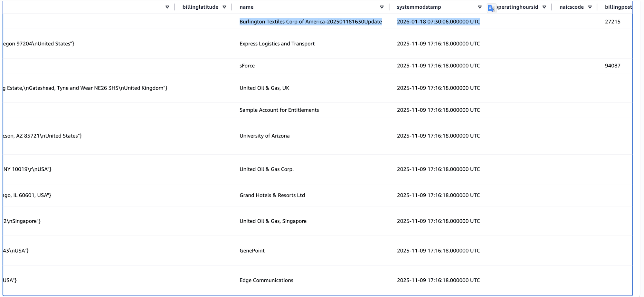Select the Edge Communications cell
The height and width of the screenshot is (297, 644).
click(x=266, y=280)
